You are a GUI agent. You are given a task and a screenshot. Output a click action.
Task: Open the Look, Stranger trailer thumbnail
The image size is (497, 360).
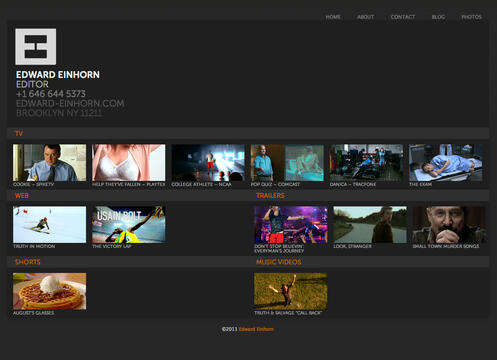[x=370, y=224]
